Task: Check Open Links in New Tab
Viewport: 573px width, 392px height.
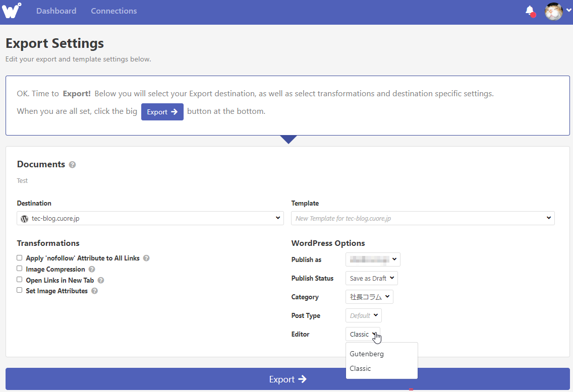Action: 20,279
